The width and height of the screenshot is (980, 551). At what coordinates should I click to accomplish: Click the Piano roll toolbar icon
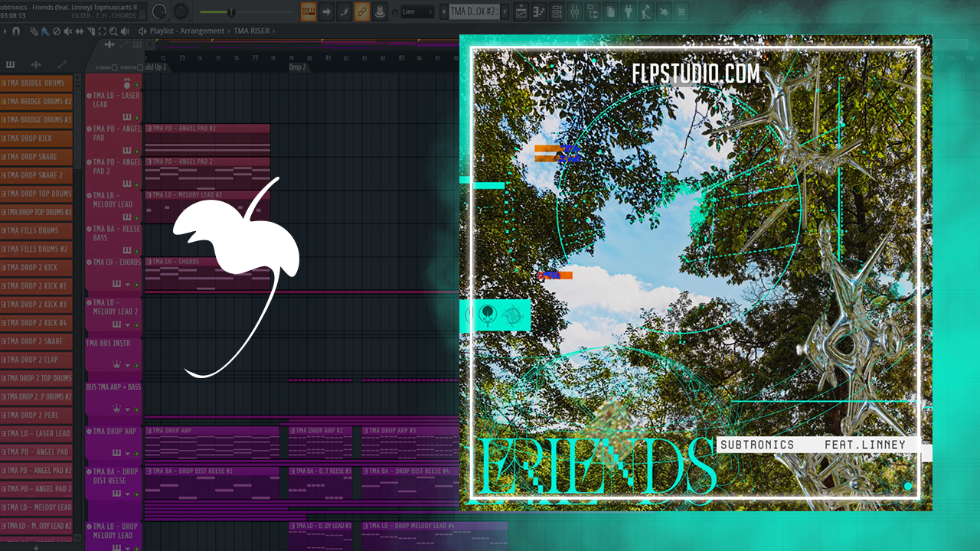538,11
